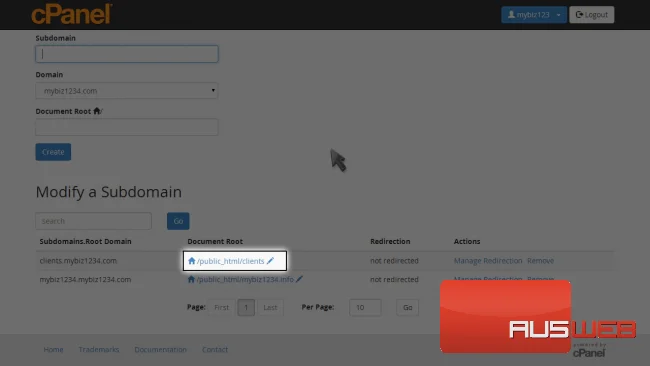Screen dimensions: 650x366
Task: Remove the clients.mybiz1234.com subdomain
Action: (540, 261)
